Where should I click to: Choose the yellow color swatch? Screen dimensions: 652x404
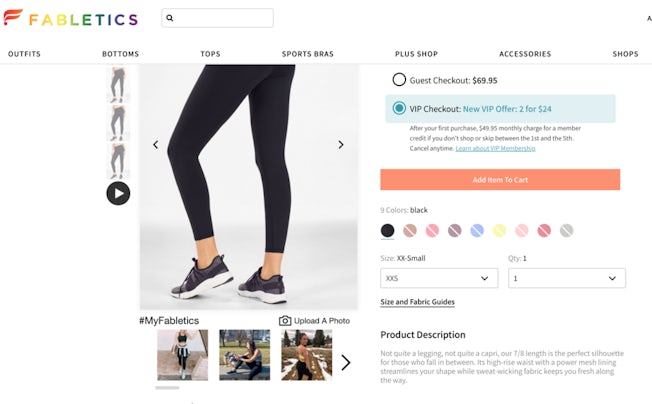pos(499,231)
